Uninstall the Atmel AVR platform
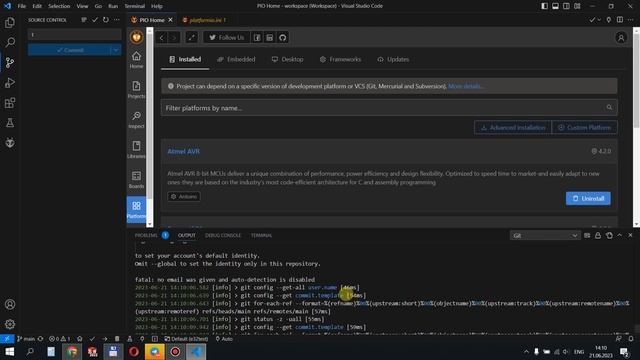Viewport: 640px width, 360px height. [588, 198]
